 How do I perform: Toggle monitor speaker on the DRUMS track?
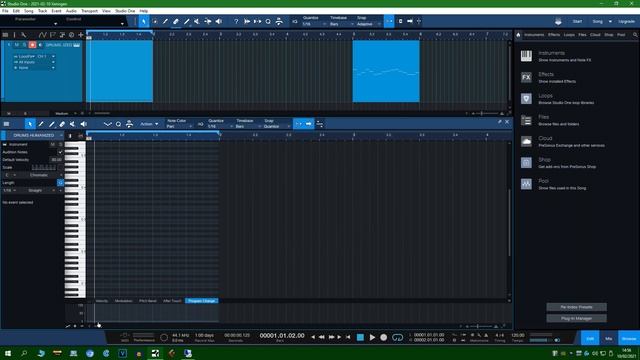(40, 44)
